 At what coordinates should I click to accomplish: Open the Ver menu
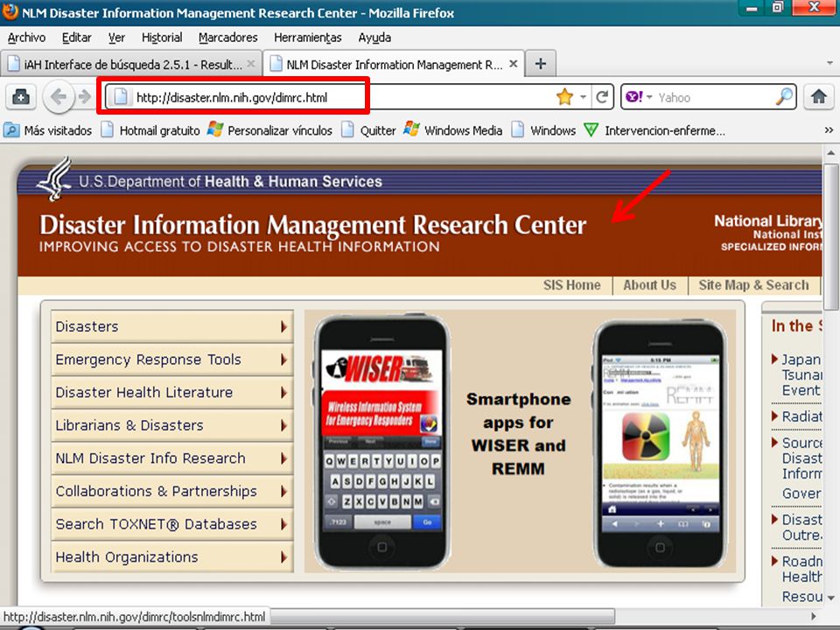116,38
